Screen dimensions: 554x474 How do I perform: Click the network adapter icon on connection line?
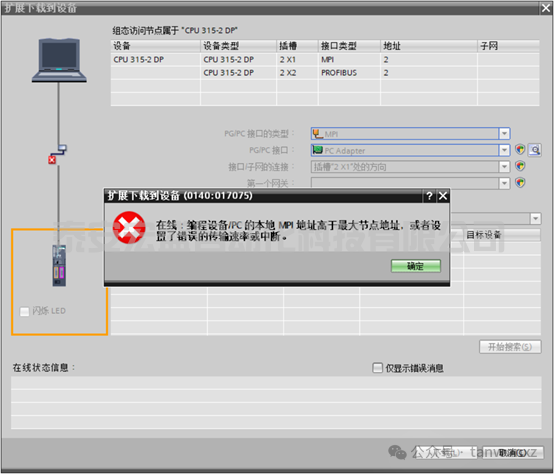tap(62, 148)
